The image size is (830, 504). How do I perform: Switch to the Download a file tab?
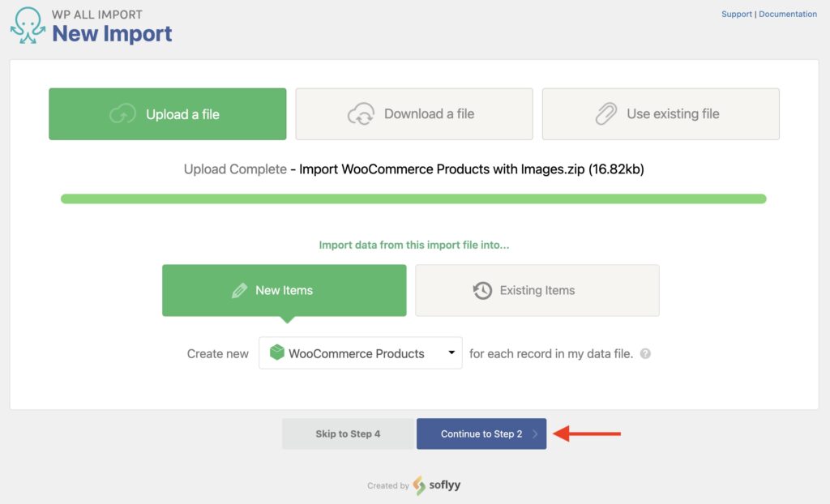[x=413, y=113]
